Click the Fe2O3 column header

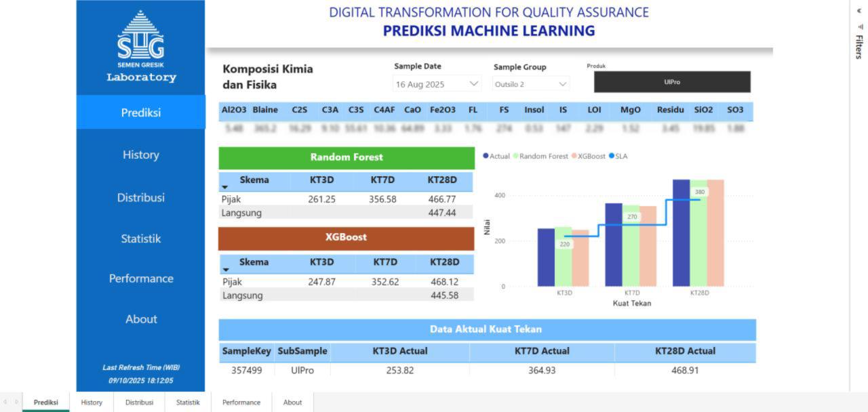pos(443,110)
